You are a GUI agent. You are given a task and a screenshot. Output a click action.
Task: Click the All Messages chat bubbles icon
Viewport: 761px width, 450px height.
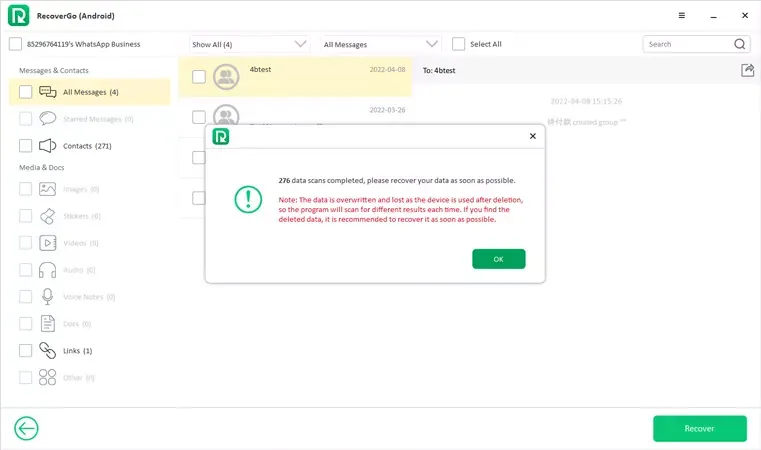tap(48, 92)
